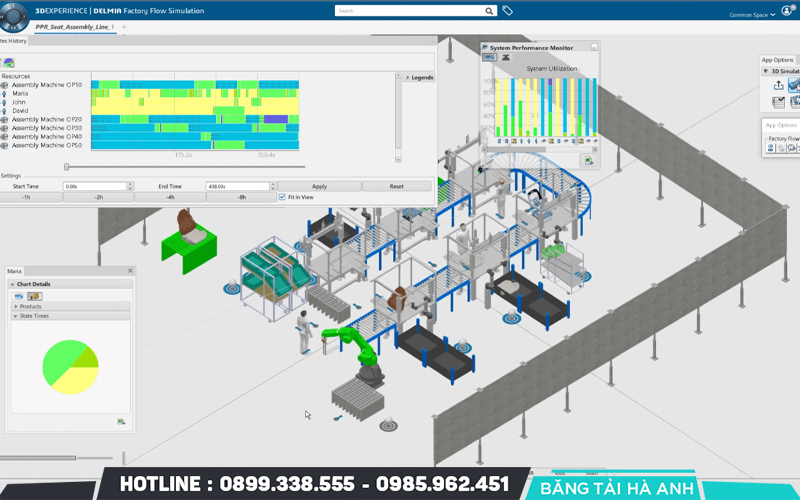The image size is (800, 500).
Task: Expand the Legends section
Action: 408,77
